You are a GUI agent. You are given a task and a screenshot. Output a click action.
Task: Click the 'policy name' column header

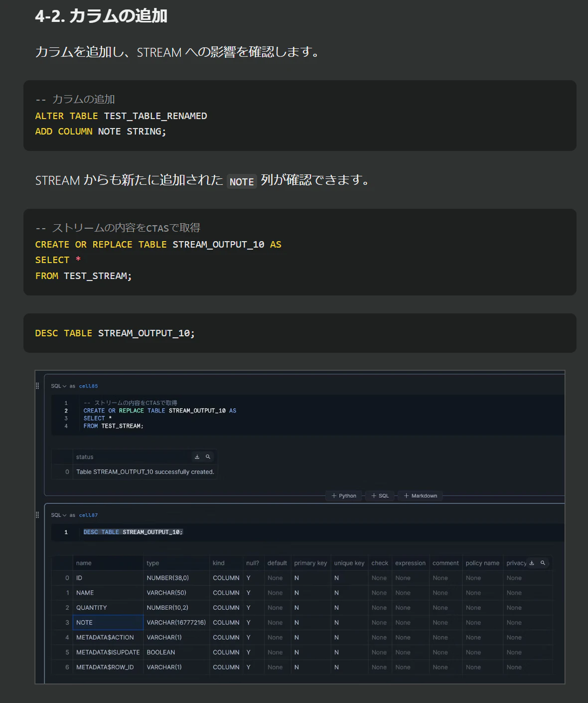tap(482, 563)
